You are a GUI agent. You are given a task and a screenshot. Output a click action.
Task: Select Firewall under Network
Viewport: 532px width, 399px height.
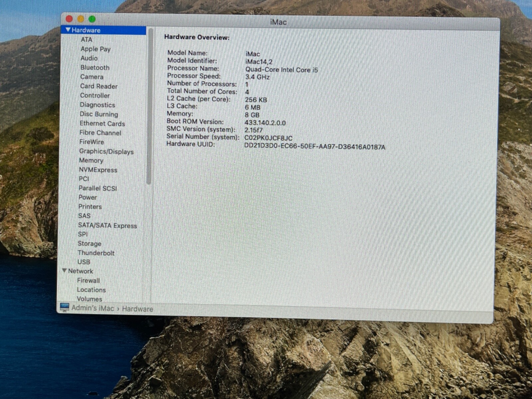tap(88, 280)
